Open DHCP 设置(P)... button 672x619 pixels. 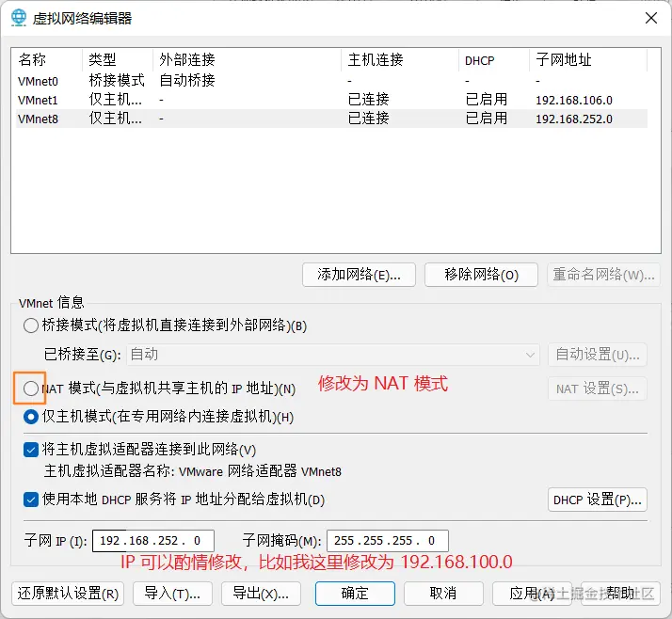pos(598,500)
